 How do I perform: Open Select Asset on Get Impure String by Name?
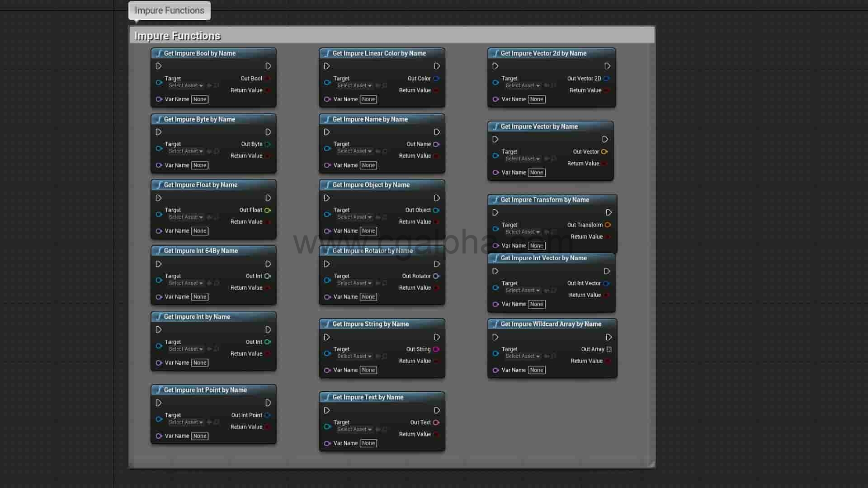(x=354, y=356)
